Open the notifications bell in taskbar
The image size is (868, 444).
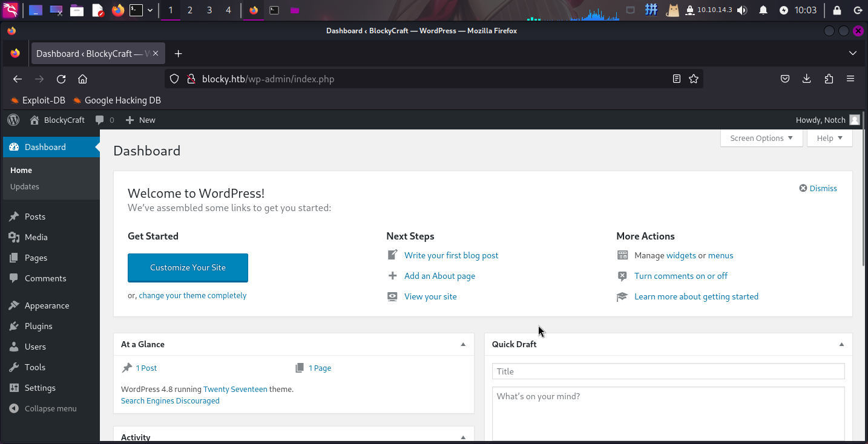[763, 10]
